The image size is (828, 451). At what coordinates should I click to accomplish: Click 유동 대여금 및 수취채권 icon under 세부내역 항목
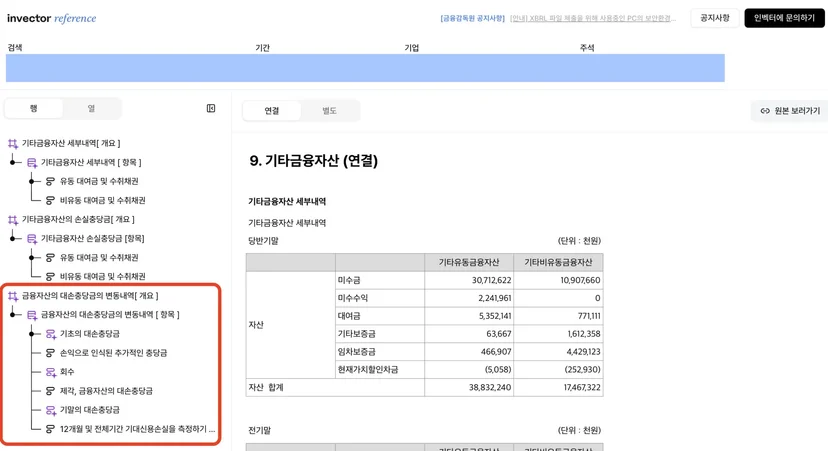click(x=50, y=182)
